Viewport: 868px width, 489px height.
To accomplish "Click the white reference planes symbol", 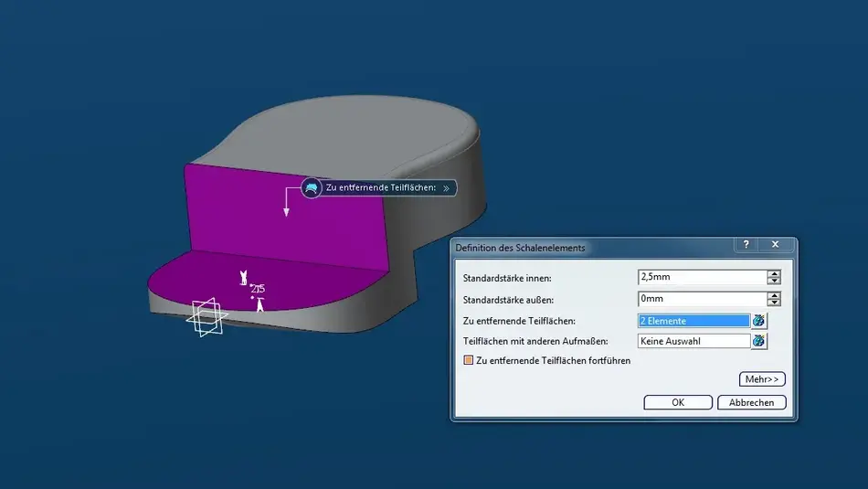I will click(207, 318).
